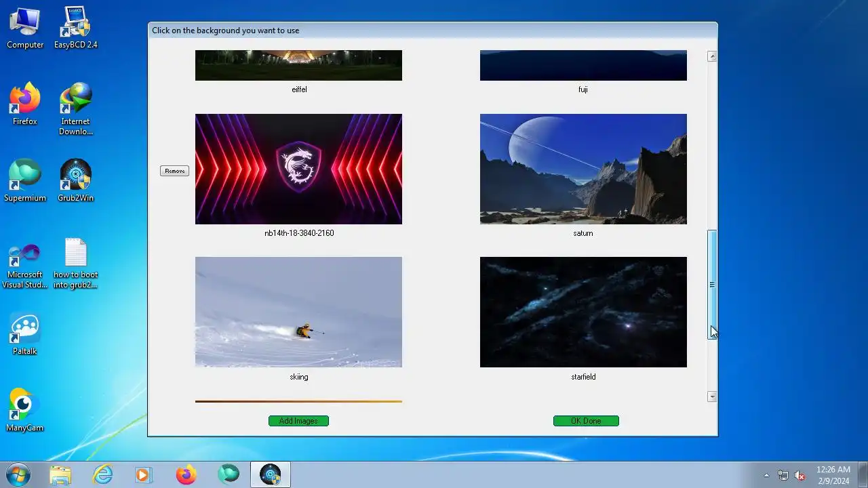868x488 pixels.
Task: Open the Windows Start menu
Action: click(x=18, y=474)
